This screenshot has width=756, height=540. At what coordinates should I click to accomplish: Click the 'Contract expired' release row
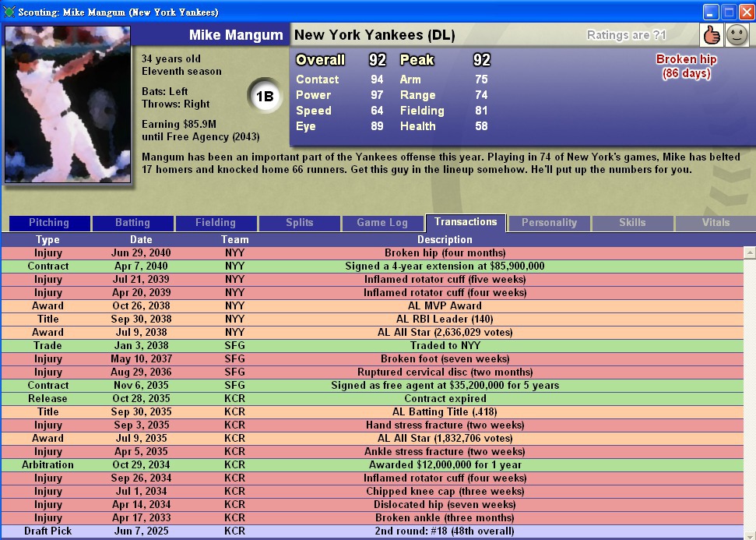click(372, 399)
